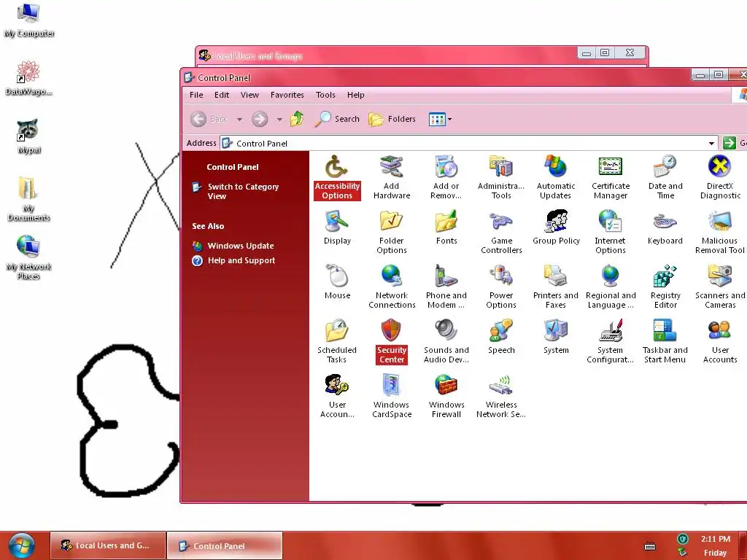Open User Accounts icon with keys
Viewport: 747px width, 560px height.
(337, 396)
